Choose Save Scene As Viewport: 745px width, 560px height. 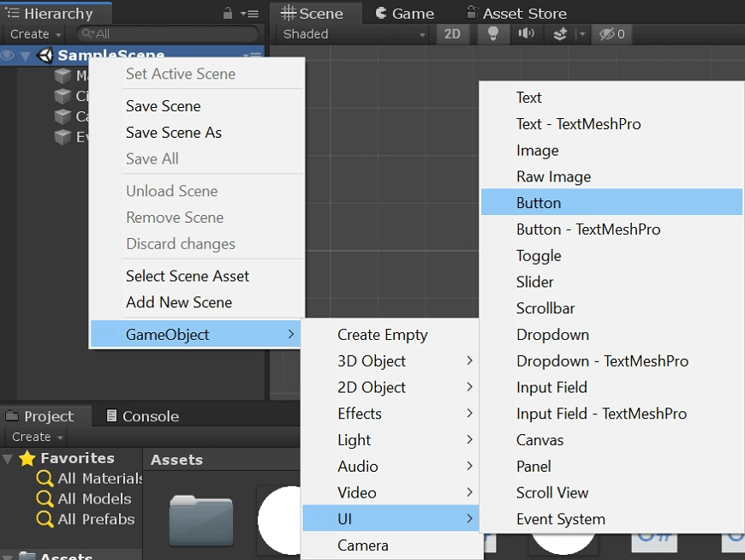[x=197, y=133]
